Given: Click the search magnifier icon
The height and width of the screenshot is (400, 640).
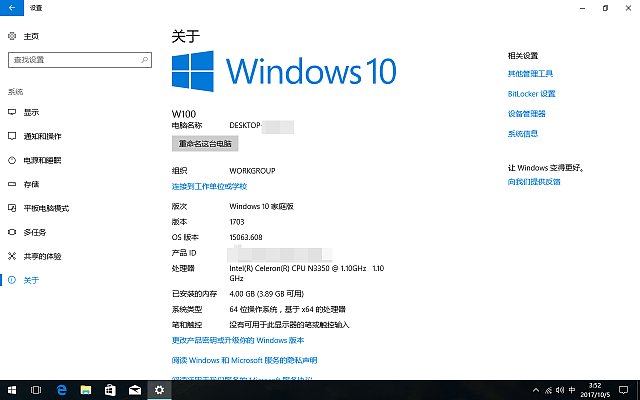Looking at the screenshot, I should point(144,60).
